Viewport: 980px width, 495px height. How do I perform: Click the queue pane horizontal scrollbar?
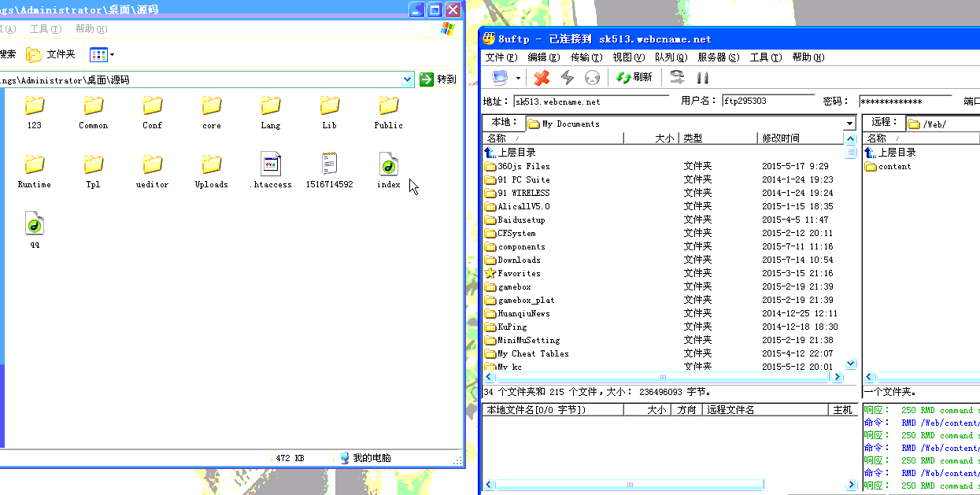coord(630,484)
